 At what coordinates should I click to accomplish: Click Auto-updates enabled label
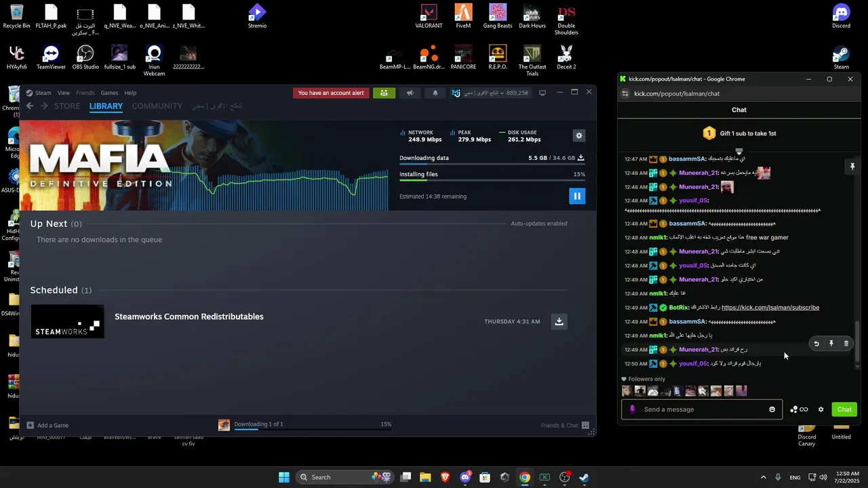[539, 224]
